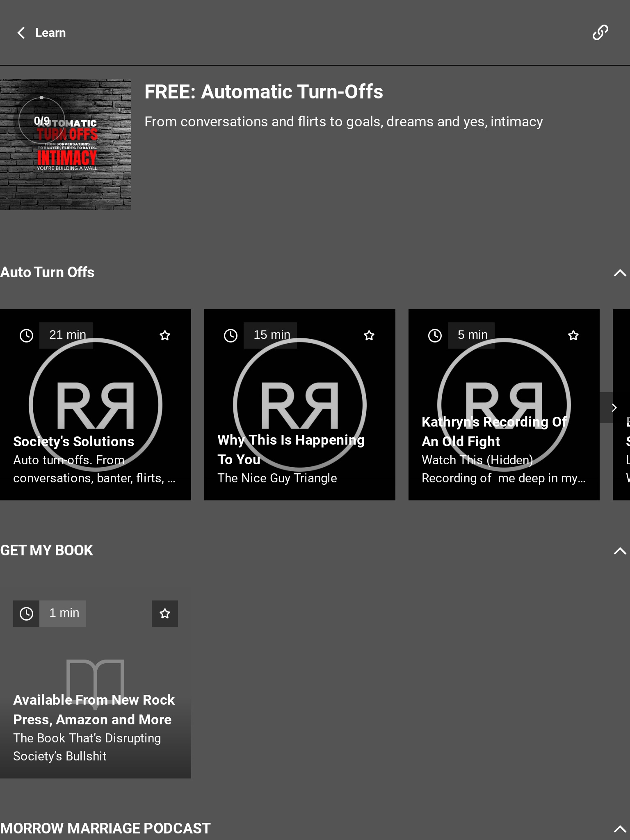Collapse the MORROW MARRIAGE PODCAST section
Image resolution: width=630 pixels, height=840 pixels.
click(x=620, y=829)
